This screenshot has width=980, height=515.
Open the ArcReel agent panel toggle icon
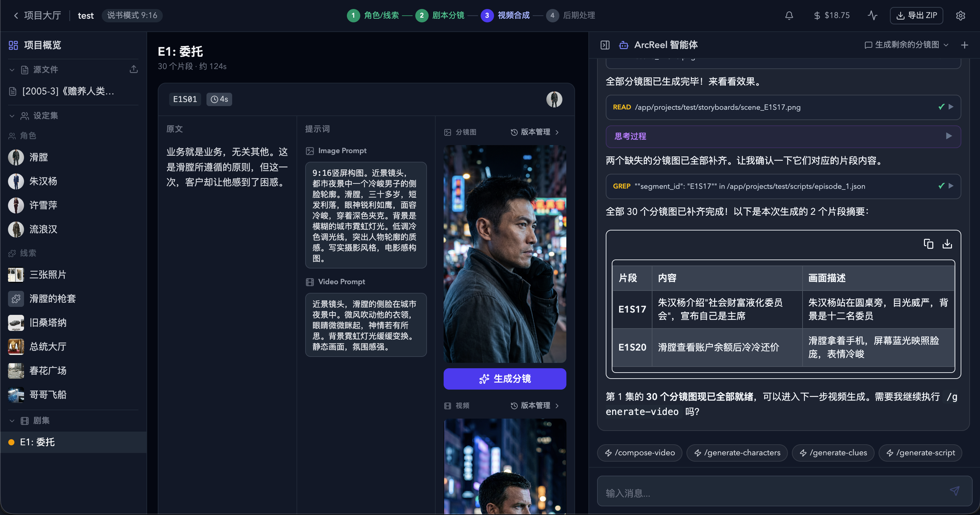click(605, 44)
